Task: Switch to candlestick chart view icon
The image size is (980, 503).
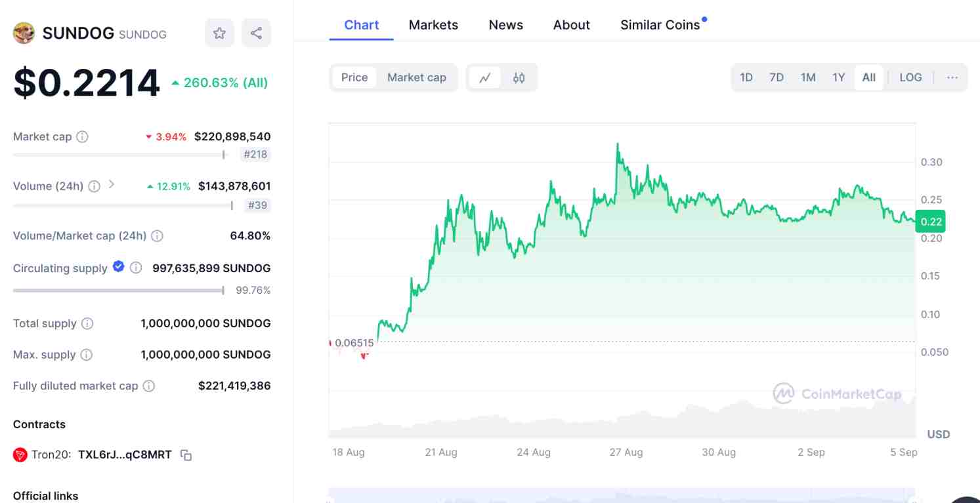Action: (519, 78)
